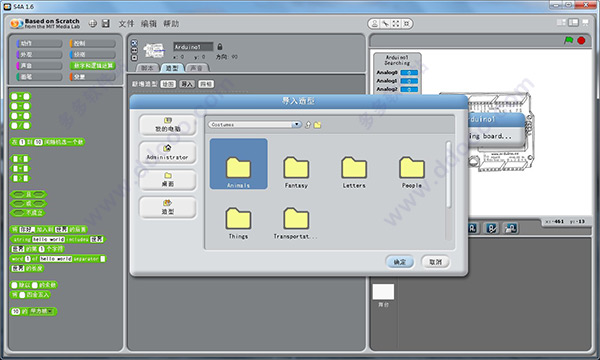Screen dimensions: 600x360
Task: Click the green flag start icon
Action: point(569,40)
